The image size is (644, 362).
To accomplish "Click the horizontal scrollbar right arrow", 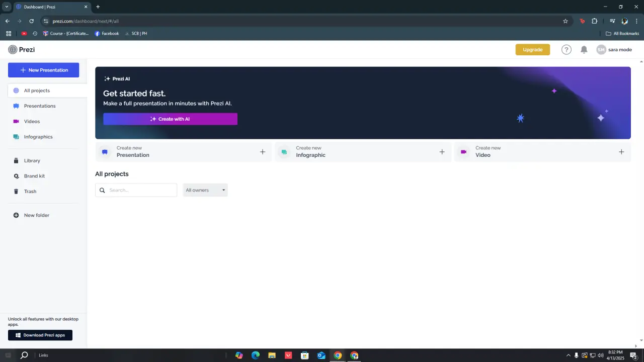I will pyautogui.click(x=635, y=345).
